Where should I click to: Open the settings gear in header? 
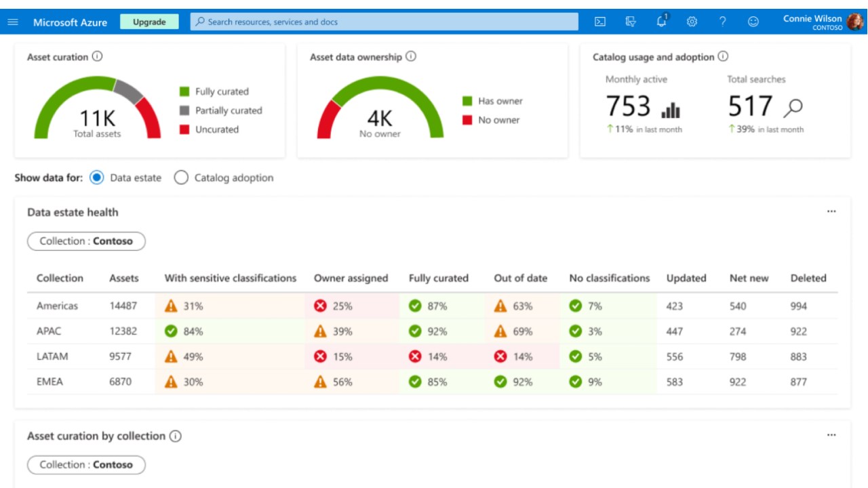[692, 22]
